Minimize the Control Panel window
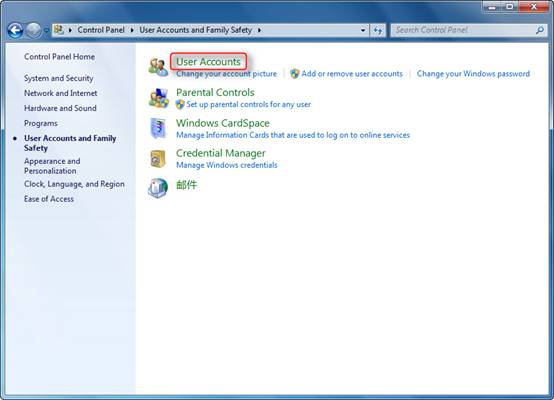Viewport: 554px width, 400px height. (x=491, y=7)
